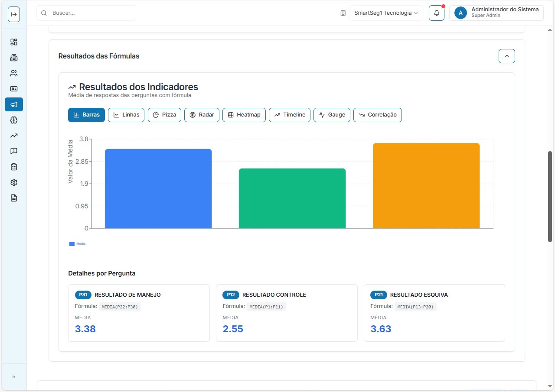Open the SmartSeg1 Tecnologia company dropdown
This screenshot has width=555, height=392.
pos(386,13)
